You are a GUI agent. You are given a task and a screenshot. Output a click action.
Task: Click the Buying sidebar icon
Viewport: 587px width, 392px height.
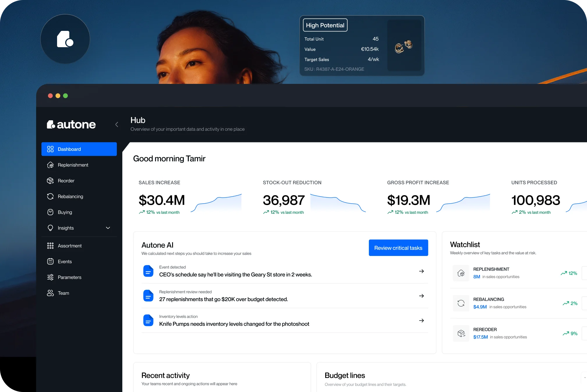click(x=50, y=212)
